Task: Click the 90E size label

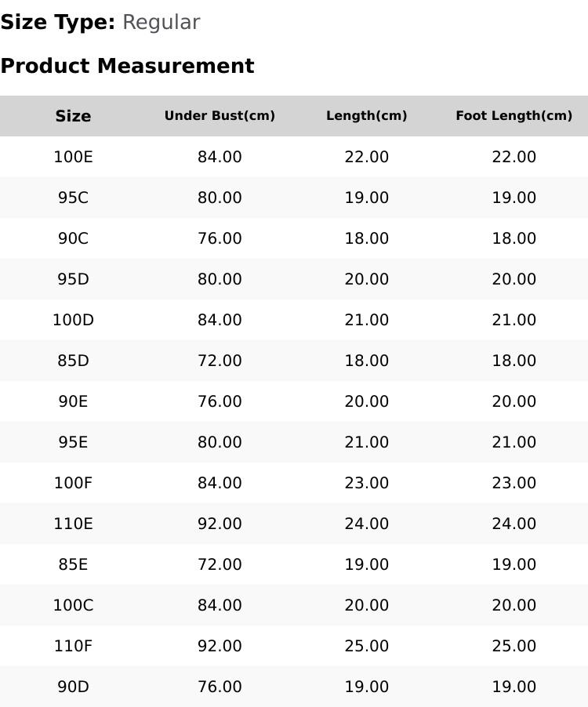Action: (x=73, y=401)
